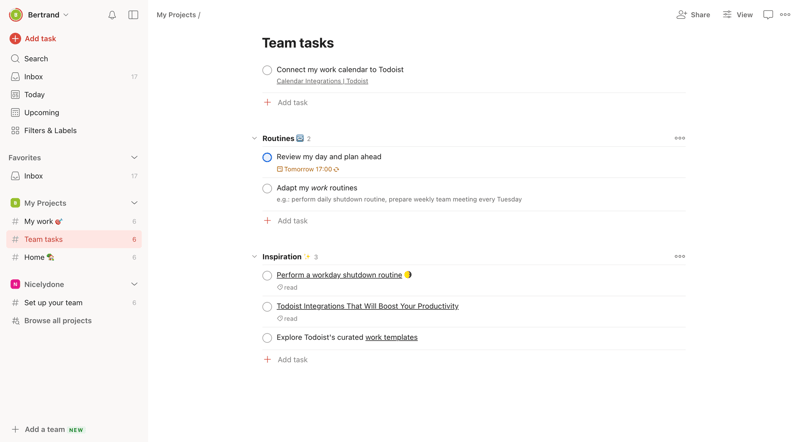Complete Perform a workday shutdown routine
Viewport: 800px width, 442px height.
pos(267,276)
